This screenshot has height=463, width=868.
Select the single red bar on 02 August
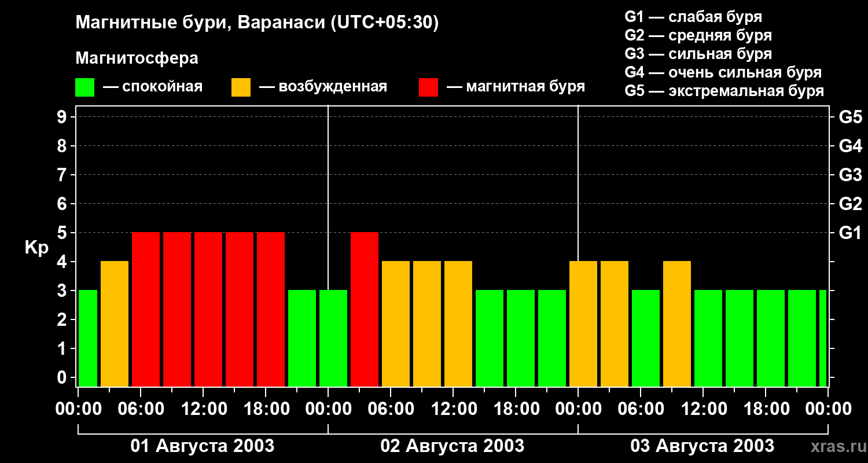pyautogui.click(x=365, y=309)
